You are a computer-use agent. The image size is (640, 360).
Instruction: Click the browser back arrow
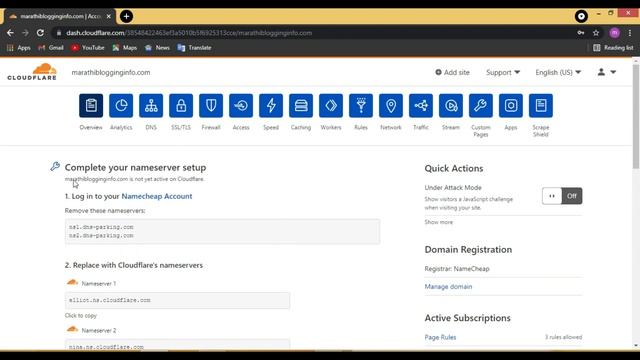(10, 33)
